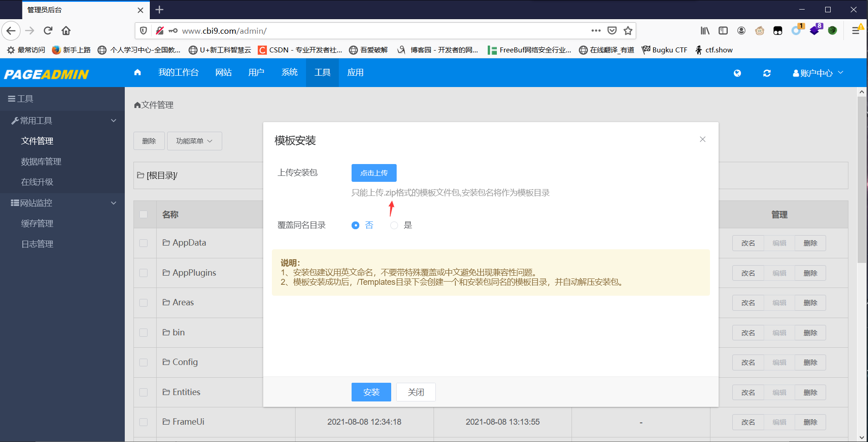Click the 删除 toolbar button

coord(149,141)
